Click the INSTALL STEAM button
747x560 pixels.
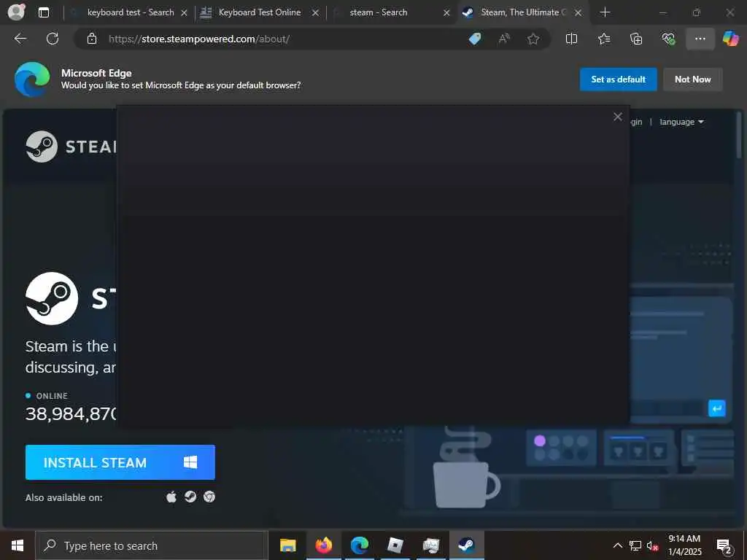tap(120, 462)
